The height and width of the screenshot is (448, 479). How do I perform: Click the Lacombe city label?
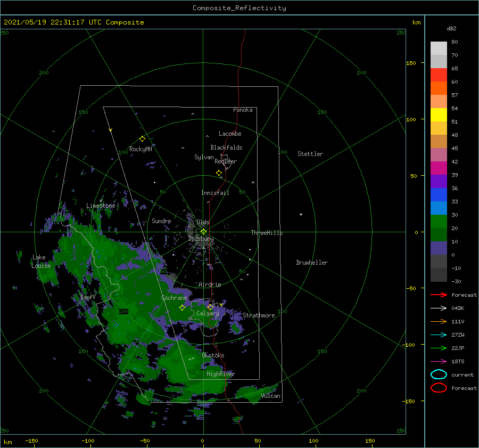point(230,134)
